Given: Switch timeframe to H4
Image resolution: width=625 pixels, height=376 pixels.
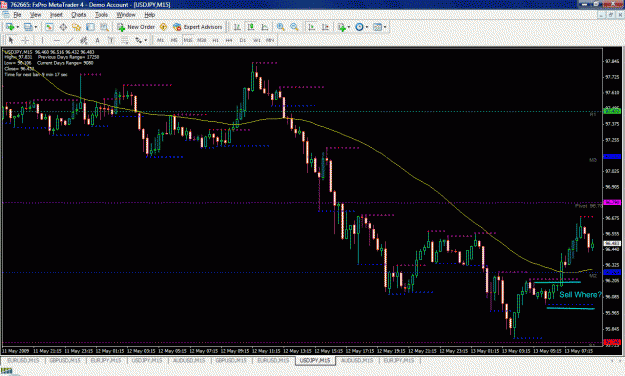Looking at the screenshot, I should tap(229, 40).
